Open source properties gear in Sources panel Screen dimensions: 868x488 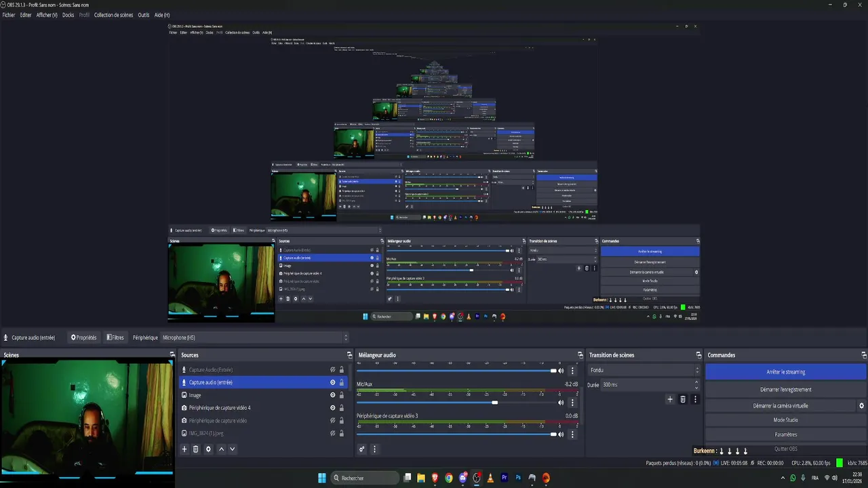click(208, 449)
